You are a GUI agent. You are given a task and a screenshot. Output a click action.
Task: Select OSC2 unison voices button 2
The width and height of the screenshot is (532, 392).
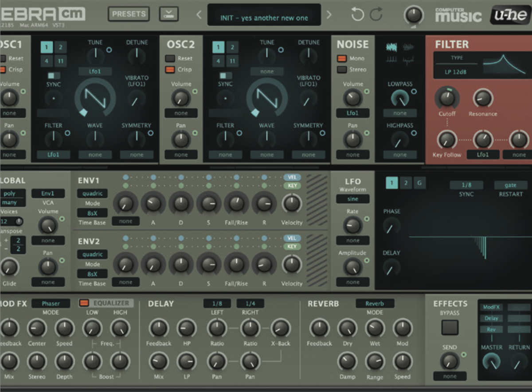pyautogui.click(x=232, y=47)
